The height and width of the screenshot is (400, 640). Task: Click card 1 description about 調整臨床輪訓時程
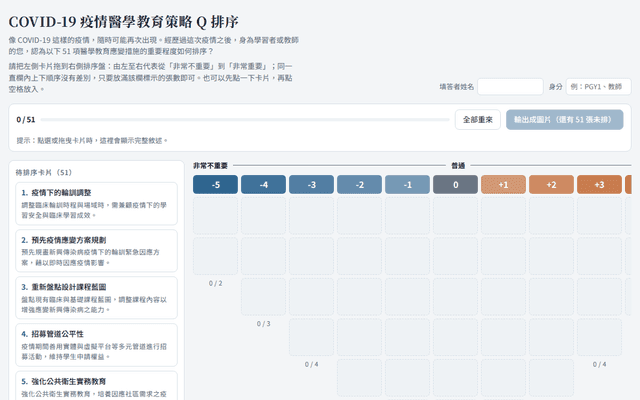click(94, 210)
